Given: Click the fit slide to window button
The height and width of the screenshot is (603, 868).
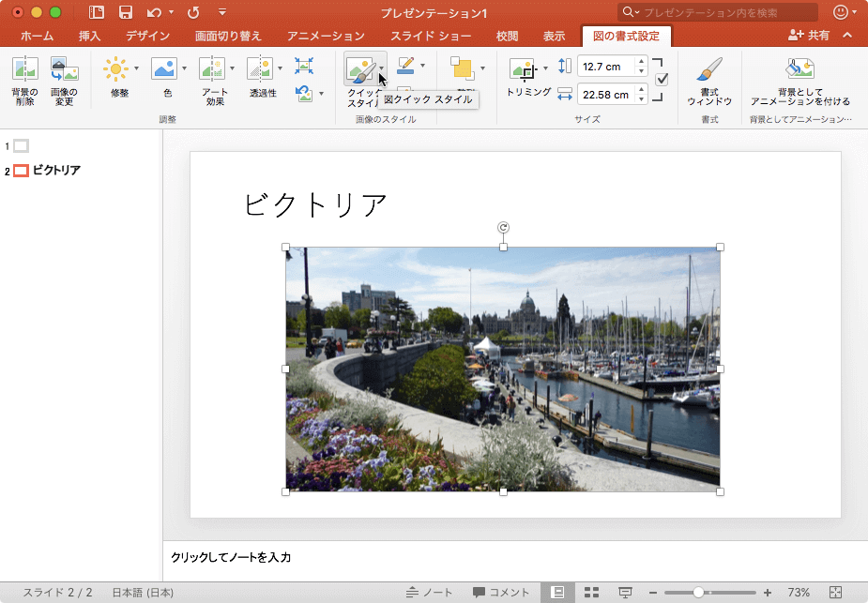Looking at the screenshot, I should point(836,593).
